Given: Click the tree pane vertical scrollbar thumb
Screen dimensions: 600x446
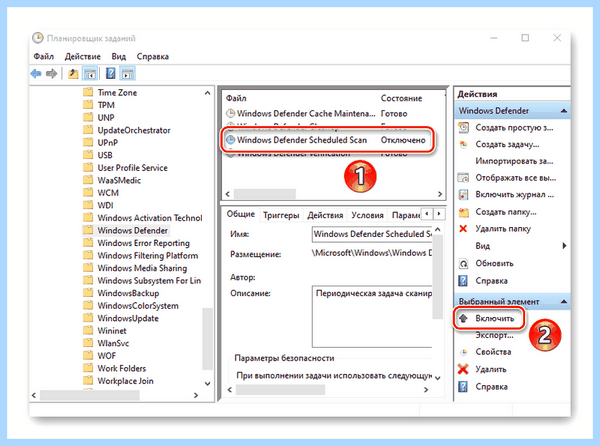Looking at the screenshot, I should [x=207, y=339].
